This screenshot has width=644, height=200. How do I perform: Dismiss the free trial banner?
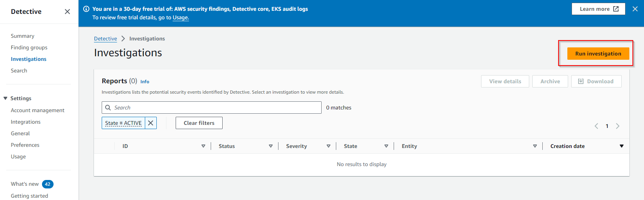[x=635, y=9]
